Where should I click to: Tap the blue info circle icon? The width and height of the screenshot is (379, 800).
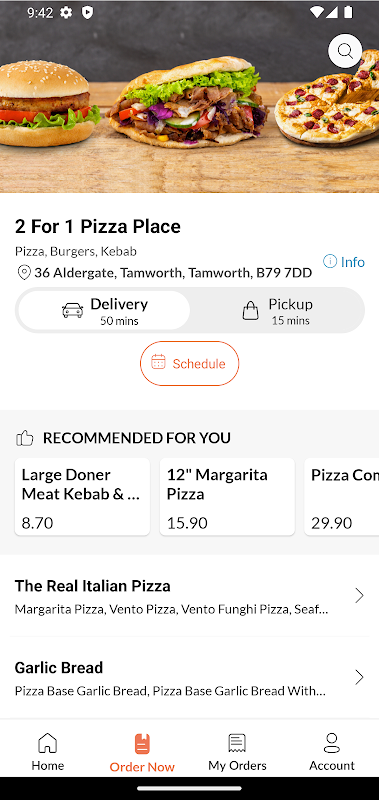330,262
